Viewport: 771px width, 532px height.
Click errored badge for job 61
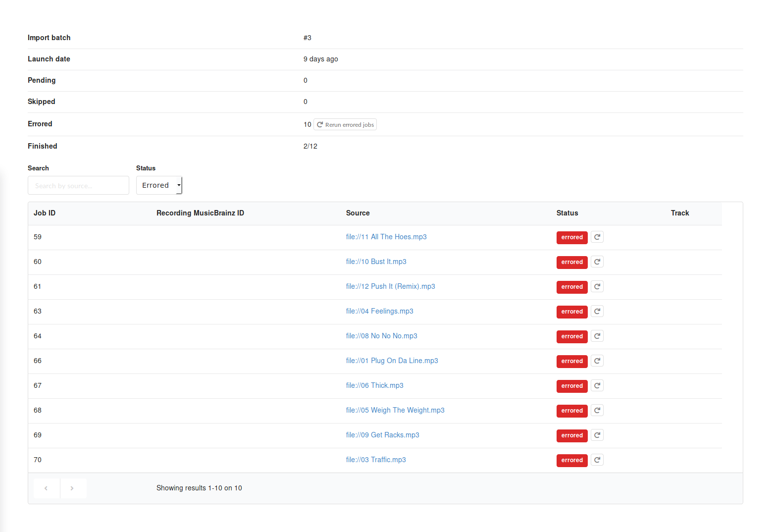572,287
